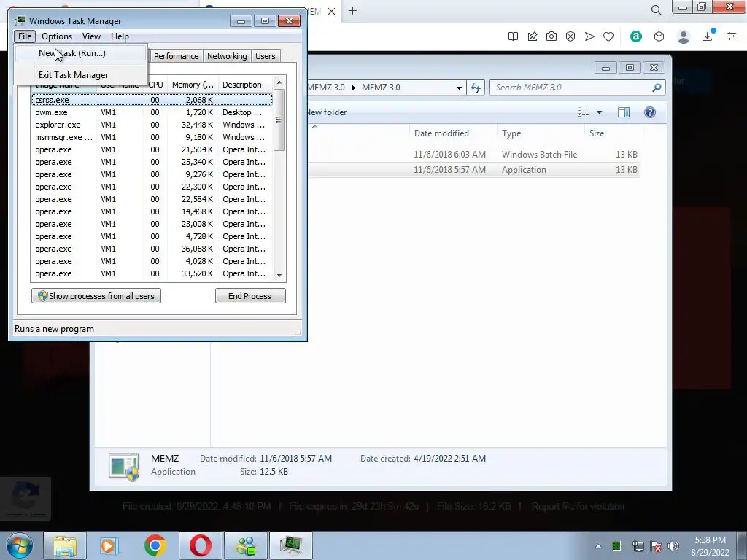Click the Opera send/flow arrow icon
Image resolution: width=747 pixels, height=560 pixels.
point(589,36)
